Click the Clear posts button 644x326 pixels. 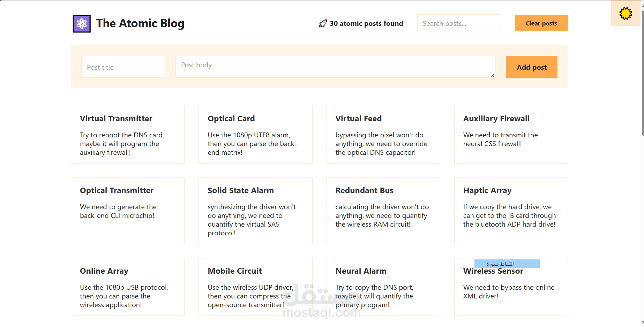click(541, 23)
